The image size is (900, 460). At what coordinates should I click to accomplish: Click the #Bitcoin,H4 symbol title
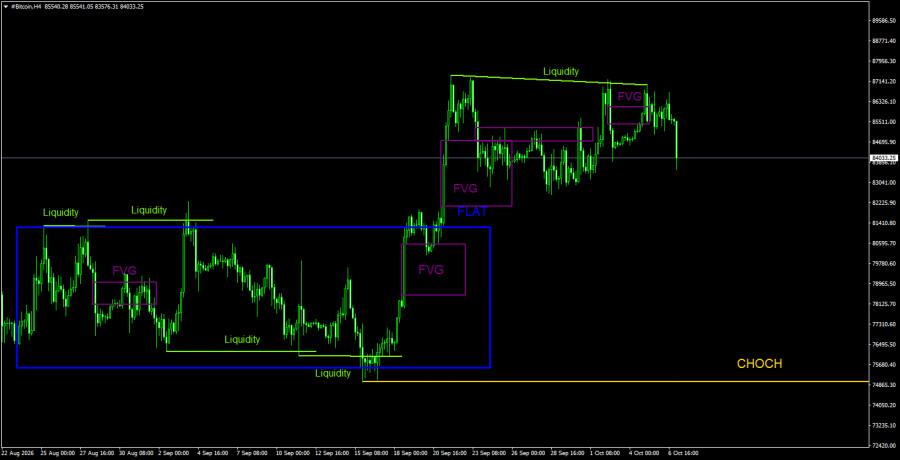(26, 6)
